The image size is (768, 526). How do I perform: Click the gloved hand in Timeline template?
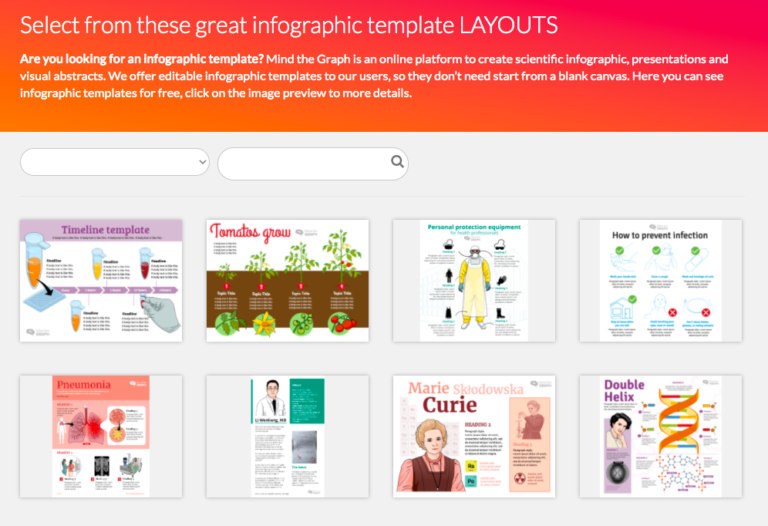(x=161, y=310)
